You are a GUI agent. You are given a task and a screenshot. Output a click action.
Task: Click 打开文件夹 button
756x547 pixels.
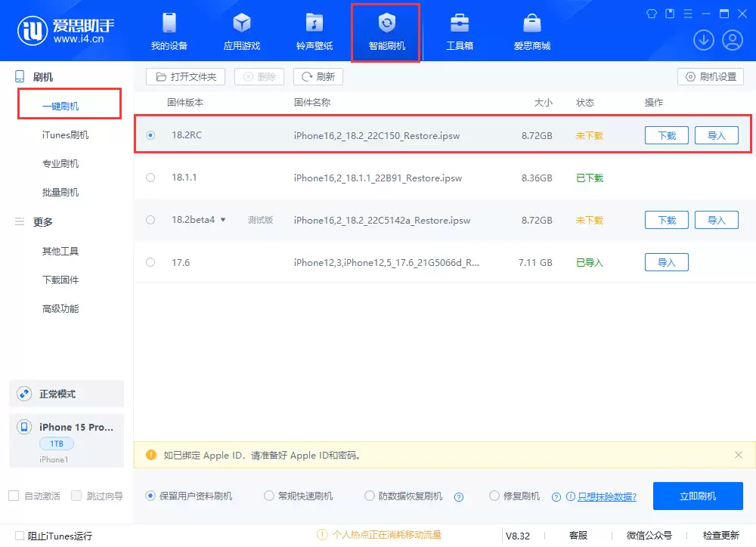tap(186, 76)
